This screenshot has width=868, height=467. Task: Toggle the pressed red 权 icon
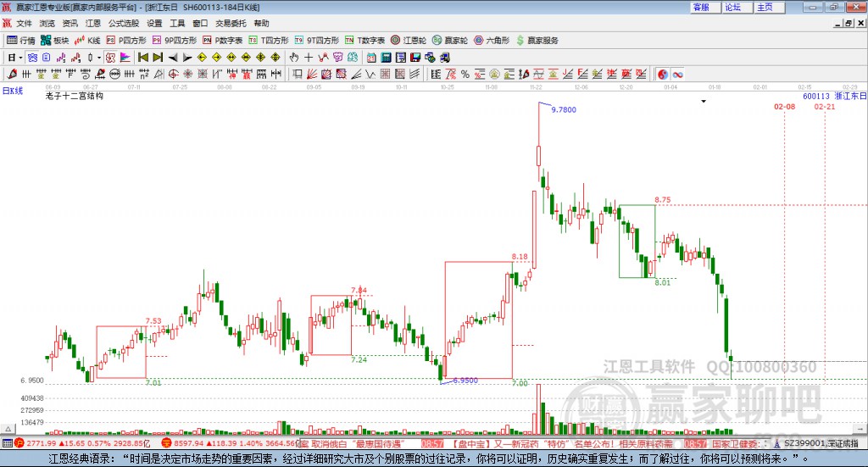pyautogui.click(x=110, y=58)
